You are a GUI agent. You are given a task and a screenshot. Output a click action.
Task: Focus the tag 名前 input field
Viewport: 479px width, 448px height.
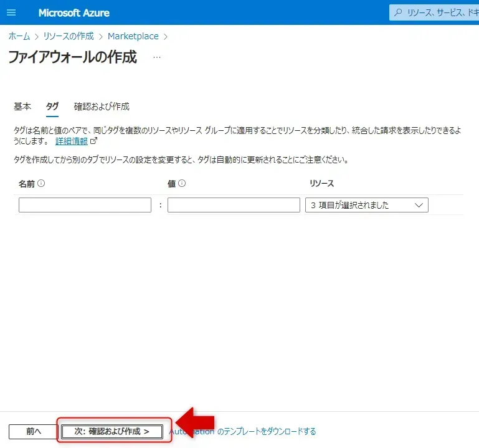click(85, 205)
